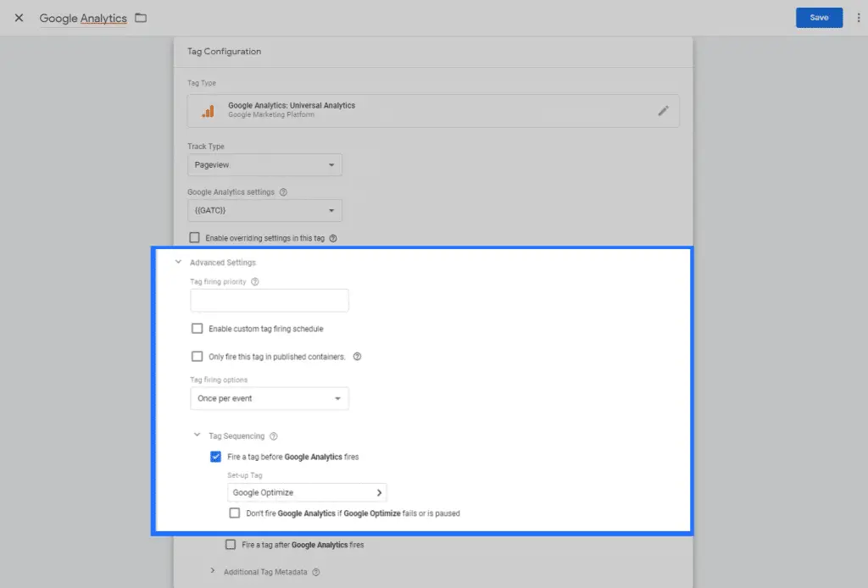
Task: Click the pencil icon to edit tag type
Action: click(x=663, y=111)
